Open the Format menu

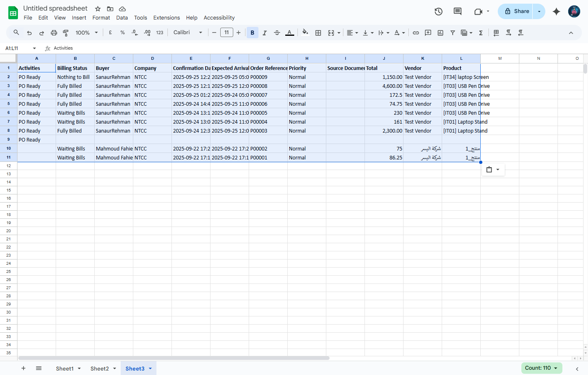coord(101,18)
